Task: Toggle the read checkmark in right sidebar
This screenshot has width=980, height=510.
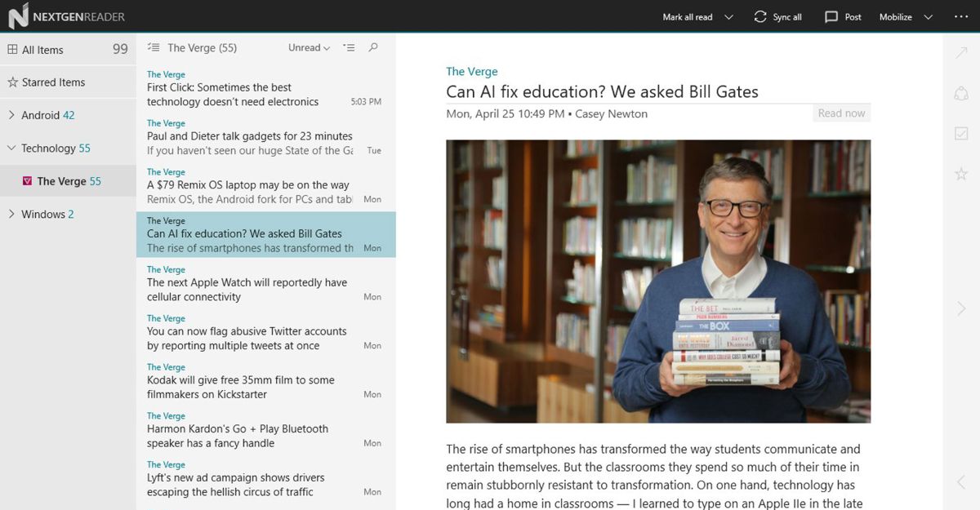Action: (x=961, y=133)
